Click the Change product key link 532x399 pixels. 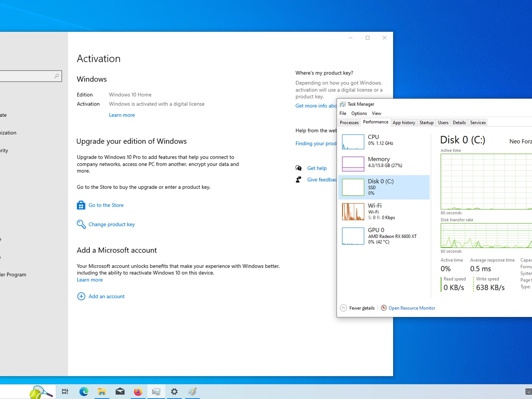(112, 224)
